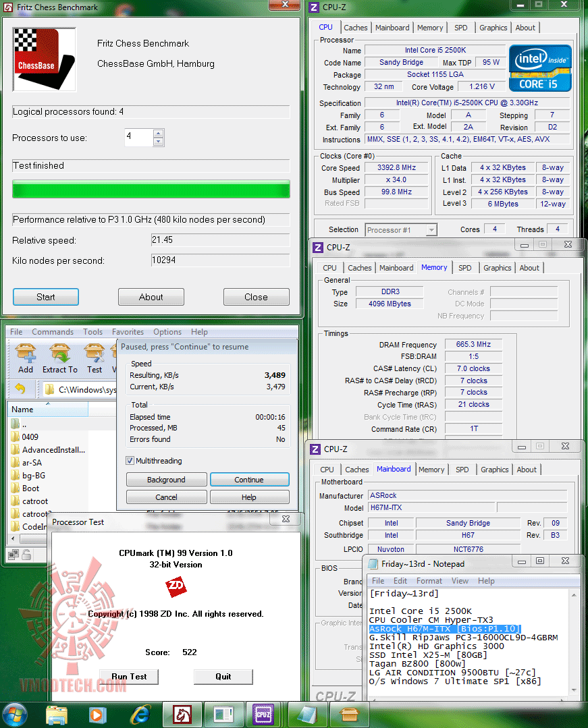The width and height of the screenshot is (588, 728).
Task: Toggle the Multithreading checkbox
Action: pyautogui.click(x=130, y=461)
